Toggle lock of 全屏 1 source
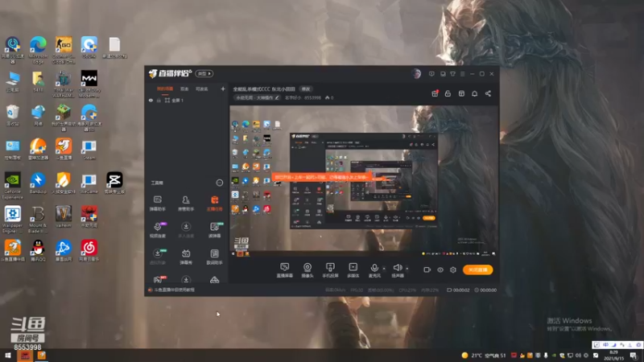Screen dimensions: 644x362 pyautogui.click(x=159, y=100)
